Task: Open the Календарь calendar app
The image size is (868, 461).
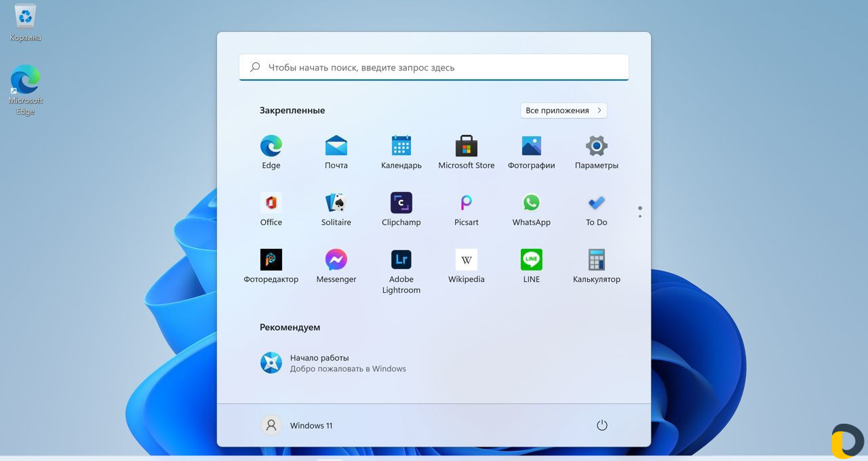Action: pos(401,152)
